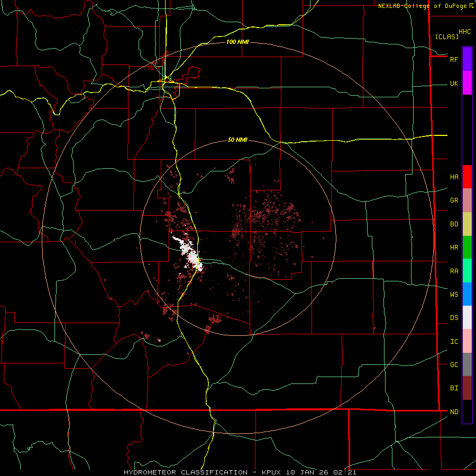Click the BI legend label

pyautogui.click(x=454, y=388)
